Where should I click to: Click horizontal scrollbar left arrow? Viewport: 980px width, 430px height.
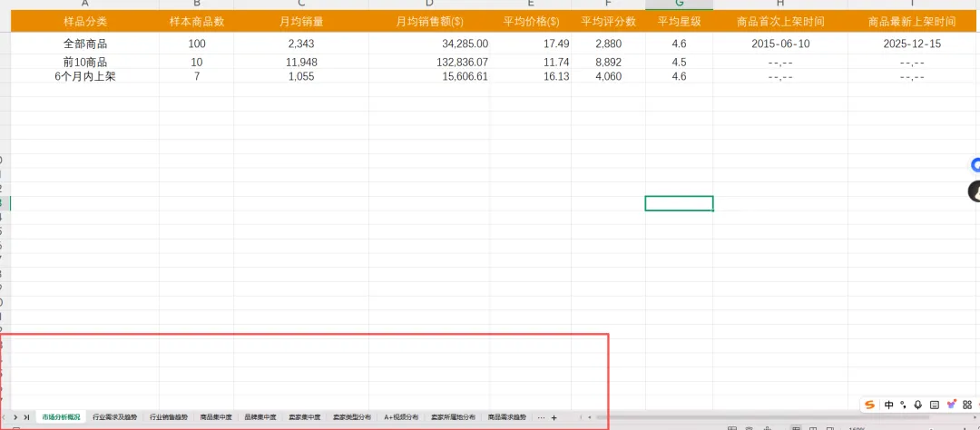tap(589, 417)
